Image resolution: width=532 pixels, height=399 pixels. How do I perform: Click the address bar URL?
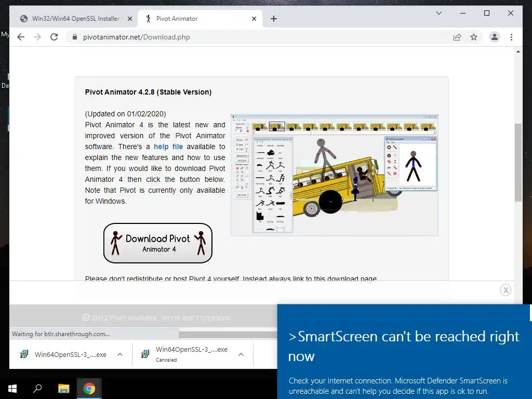[137, 37]
